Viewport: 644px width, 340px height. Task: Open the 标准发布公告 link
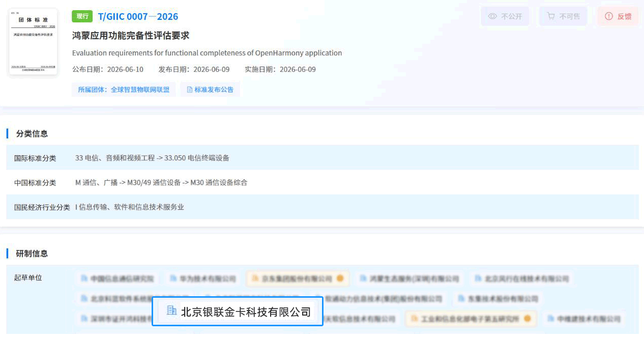(x=210, y=90)
